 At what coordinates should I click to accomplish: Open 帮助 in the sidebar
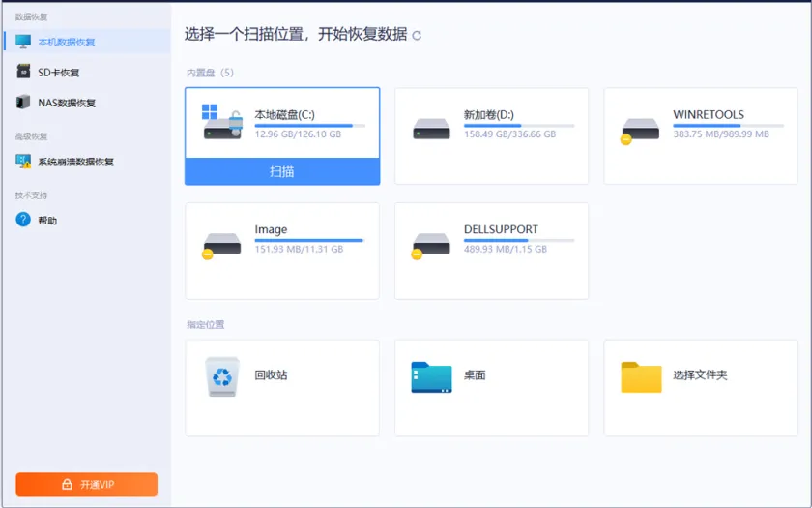coord(86,220)
